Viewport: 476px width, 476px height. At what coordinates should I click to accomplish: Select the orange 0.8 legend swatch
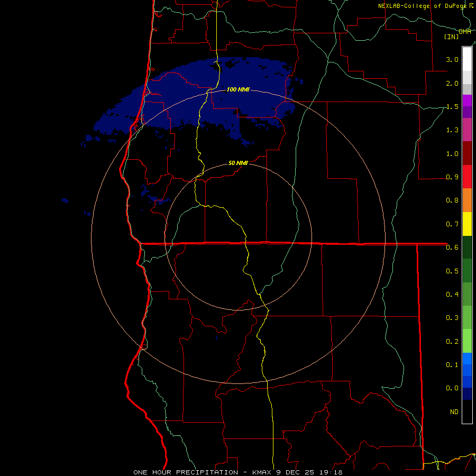click(467, 200)
